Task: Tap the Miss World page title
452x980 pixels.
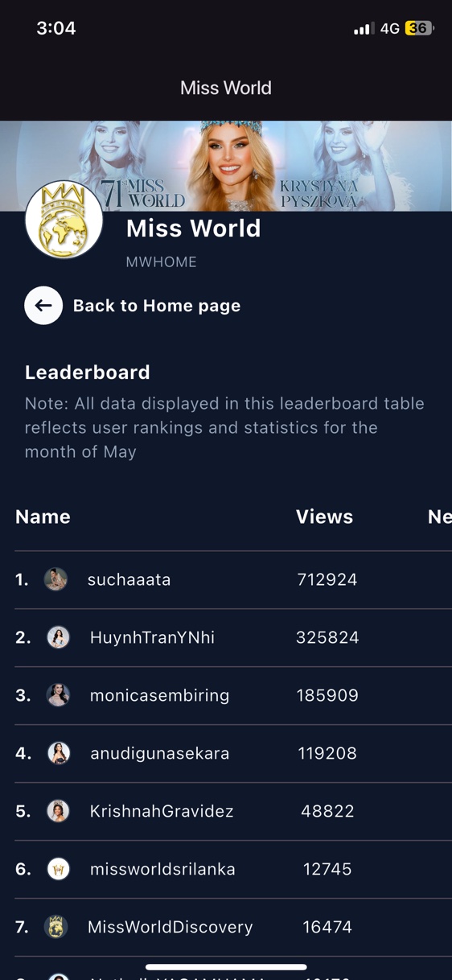Action: click(x=226, y=88)
